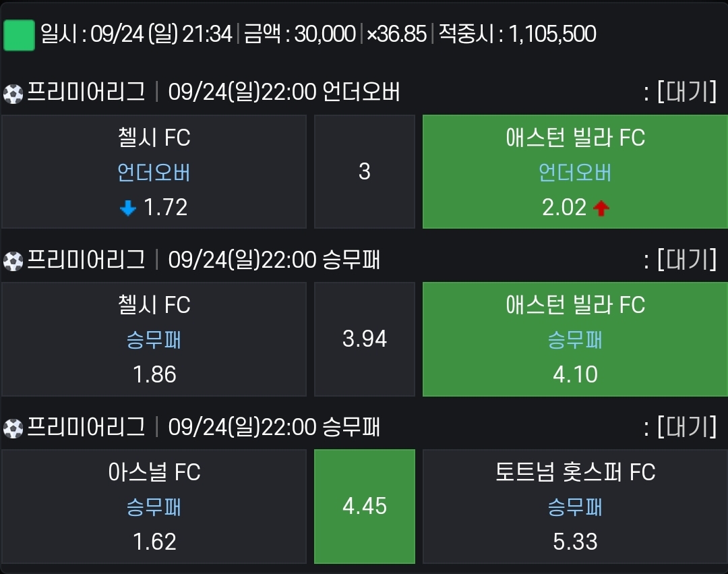Screen dimensions: 728x574
Task: Select 첼시 FC win at 1.86
Action: 154,339
